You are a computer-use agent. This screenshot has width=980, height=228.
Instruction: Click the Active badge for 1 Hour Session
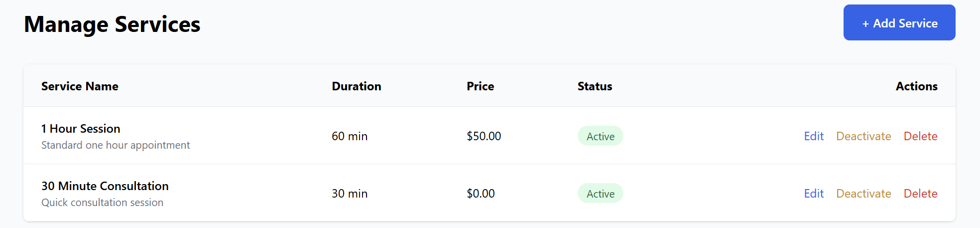point(600,136)
